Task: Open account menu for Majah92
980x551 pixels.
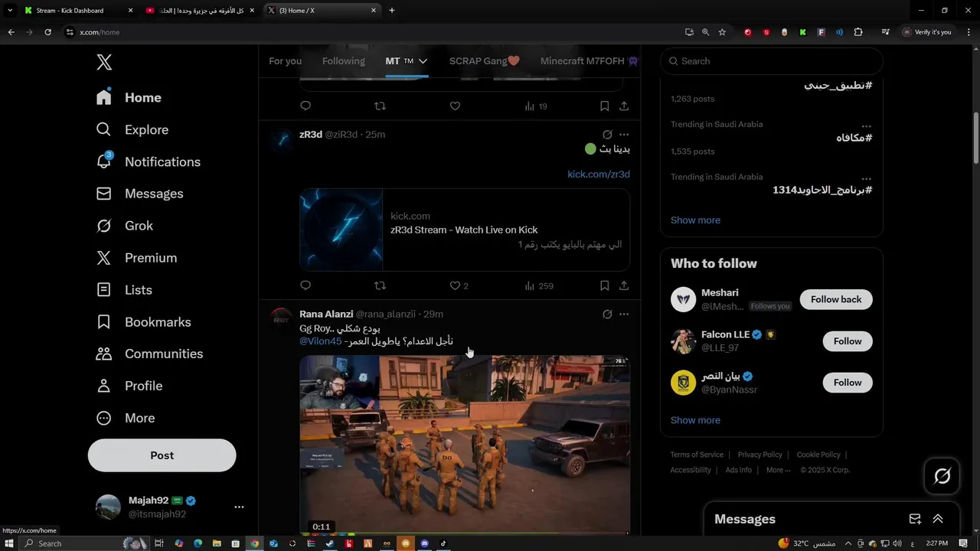Action: (239, 507)
